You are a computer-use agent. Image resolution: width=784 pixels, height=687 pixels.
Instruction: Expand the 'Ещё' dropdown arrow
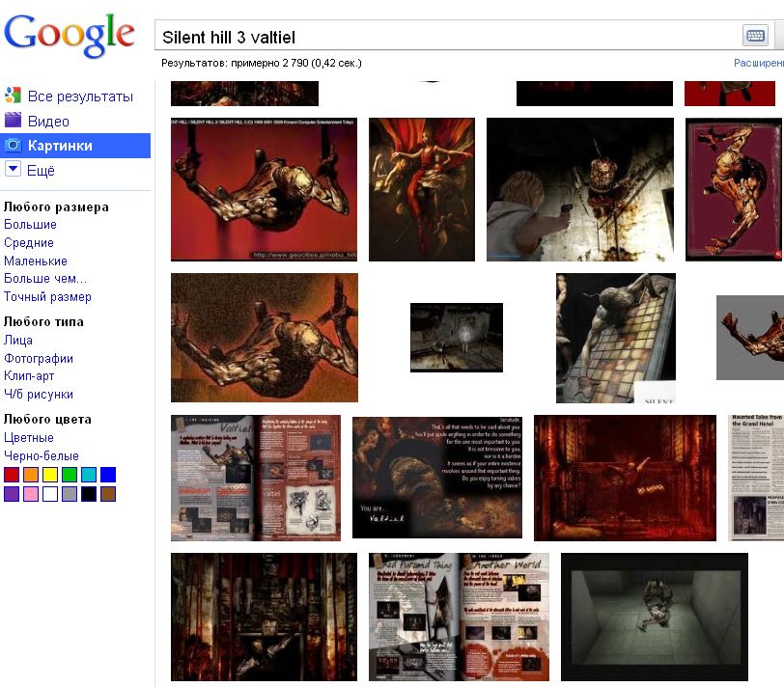click(13, 169)
